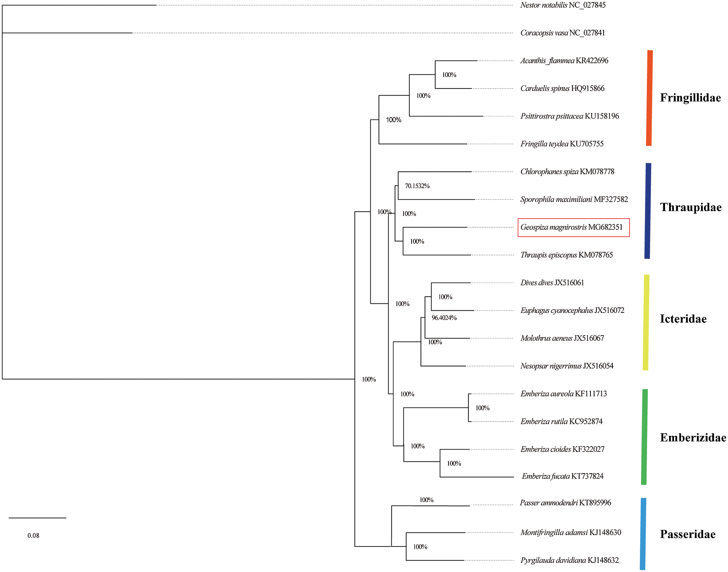Viewport: 728px width, 572px height.
Task: Click the Coracopsis vasa NC_027841 taxon label
Action: 562,33
